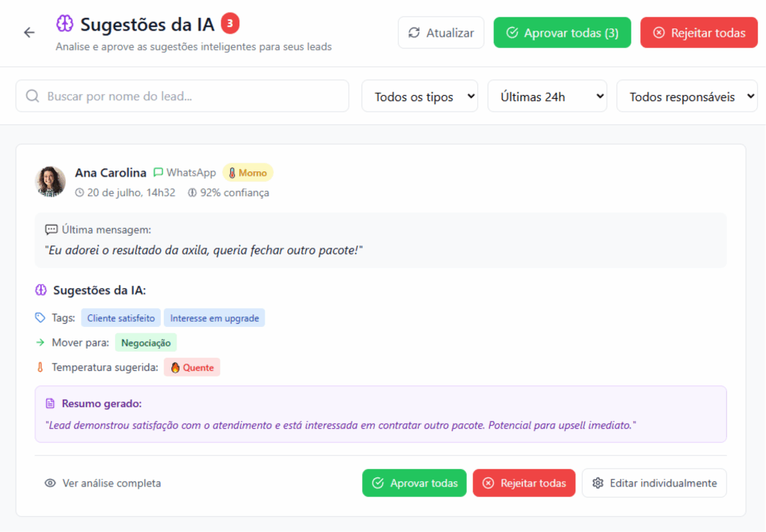
Task: Click the tag icon next to Tags
Action: (40, 318)
